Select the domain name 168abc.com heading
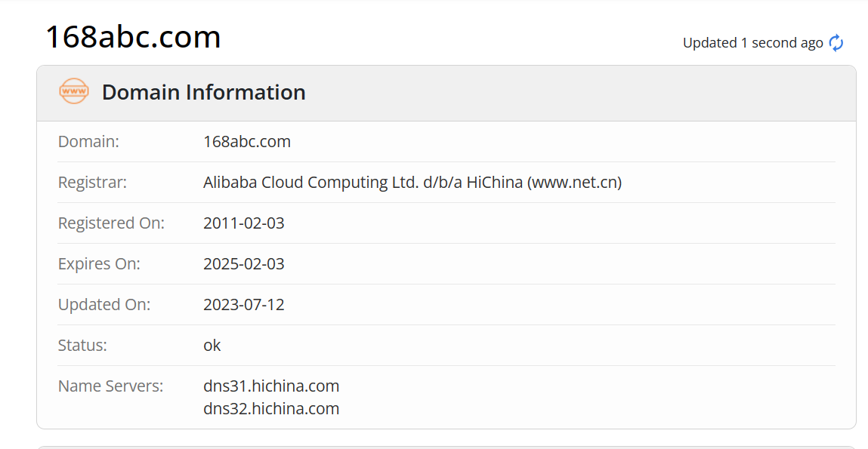 133,36
